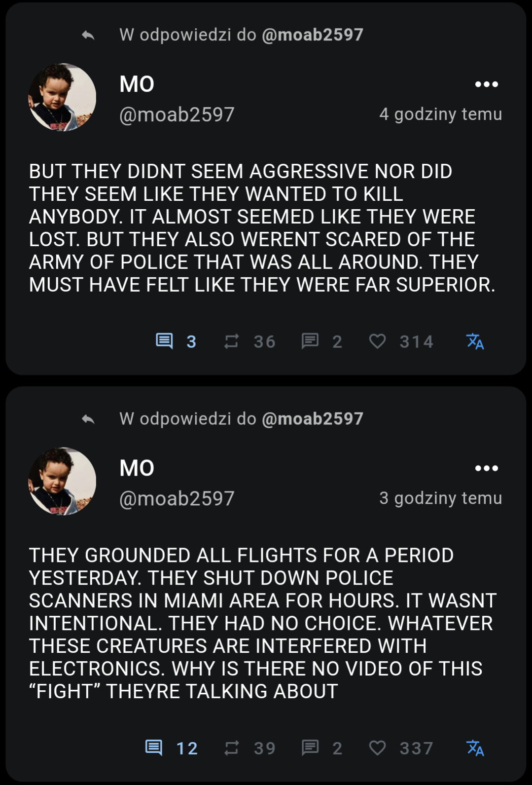Open the "3 godziny temu" timestamp
The height and width of the screenshot is (785, 532).
(x=440, y=498)
